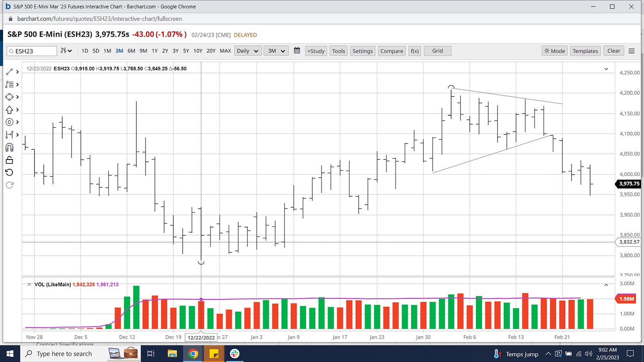Select the up arrow marker tool
644x362 pixels.
click(9, 110)
